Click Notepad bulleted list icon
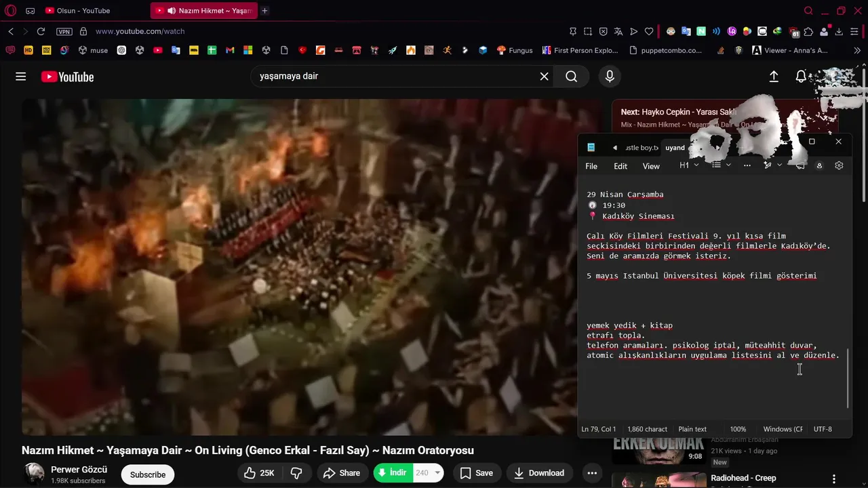Viewport: 868px width, 488px height. pos(716,165)
